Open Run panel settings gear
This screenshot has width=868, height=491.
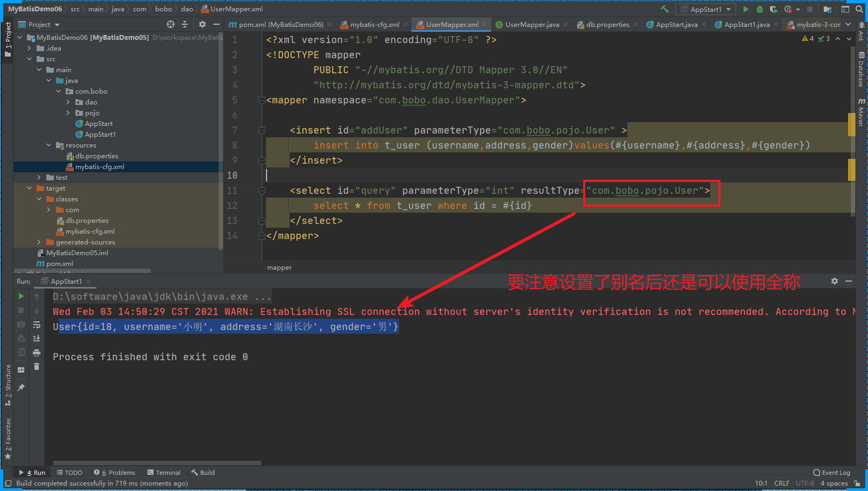pyautogui.click(x=835, y=281)
